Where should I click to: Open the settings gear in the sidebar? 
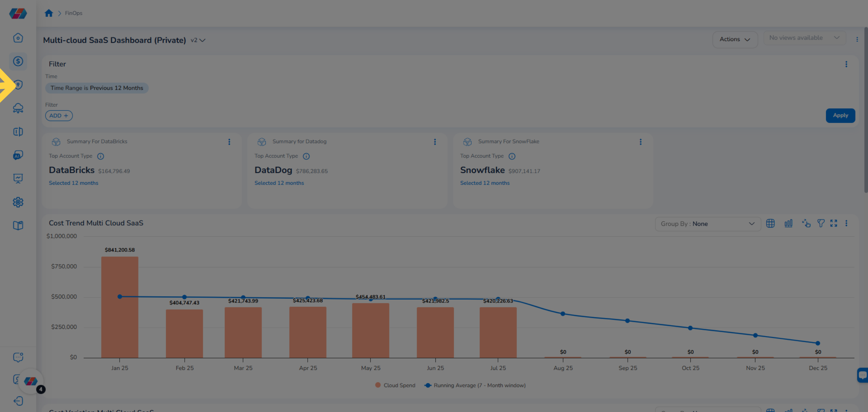pos(18,202)
